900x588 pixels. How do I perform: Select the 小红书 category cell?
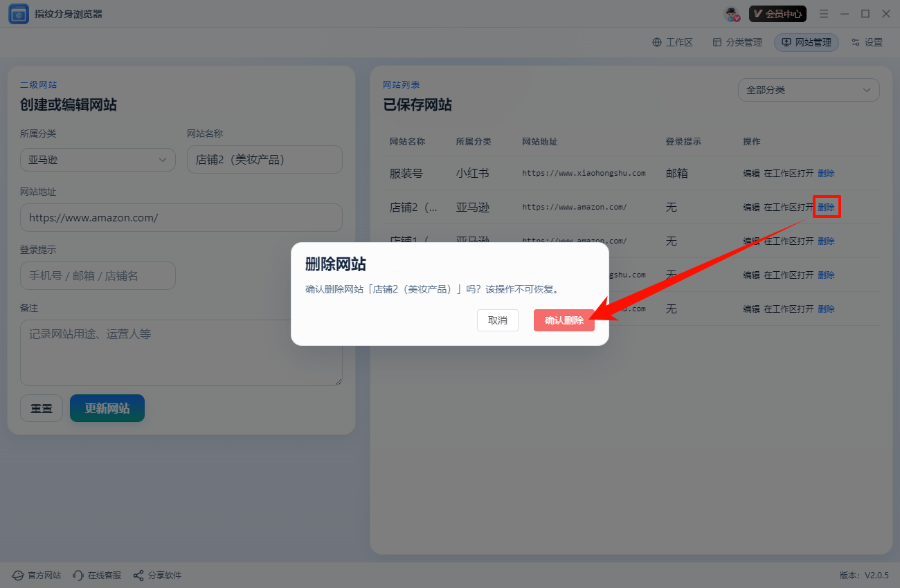(472, 173)
